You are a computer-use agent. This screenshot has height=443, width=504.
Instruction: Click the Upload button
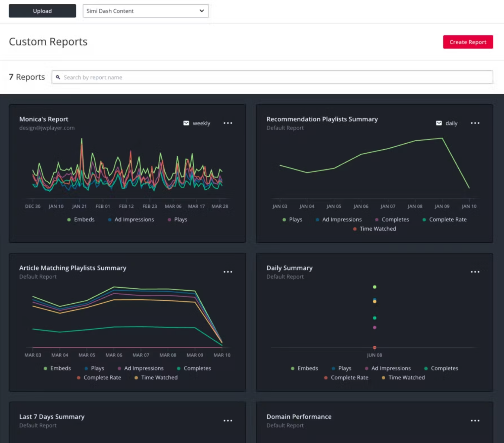coord(42,11)
